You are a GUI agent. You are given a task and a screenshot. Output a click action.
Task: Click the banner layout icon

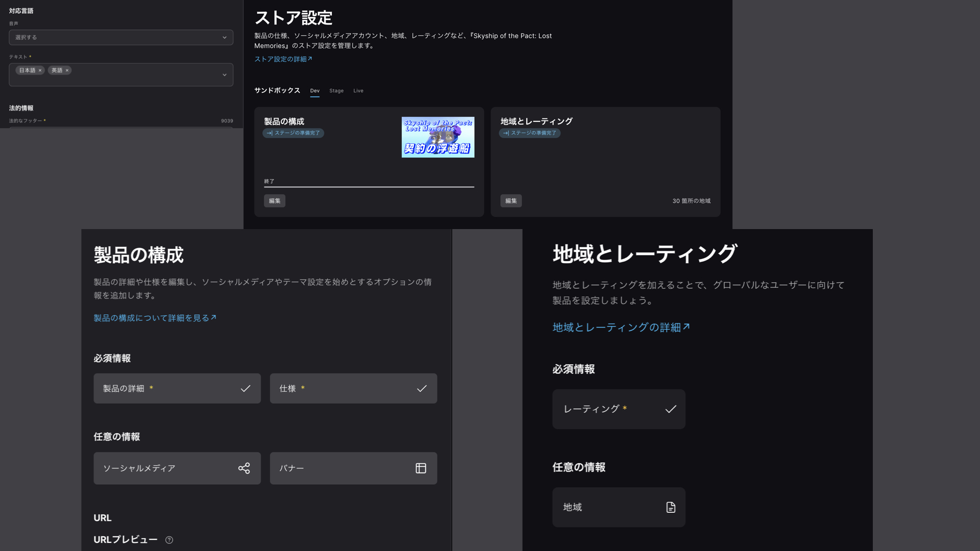(421, 468)
